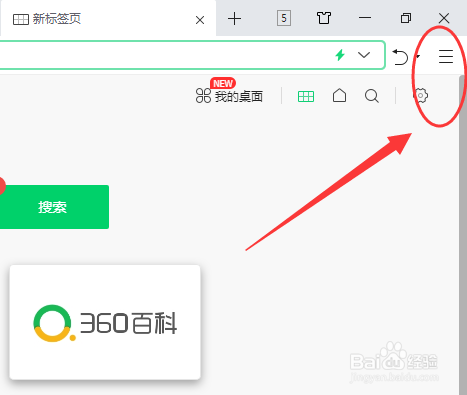
Task: Minimize the browser window
Action: point(365,18)
